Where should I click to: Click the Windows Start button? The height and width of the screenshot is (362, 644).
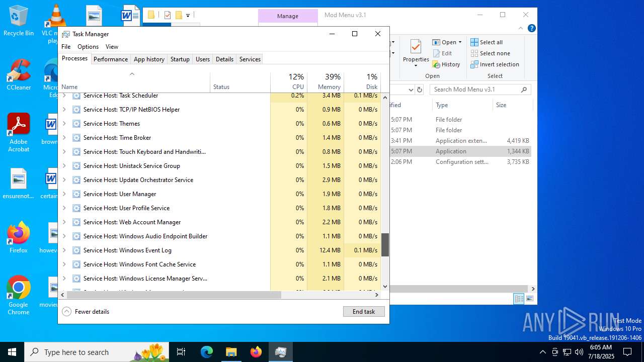click(12, 352)
